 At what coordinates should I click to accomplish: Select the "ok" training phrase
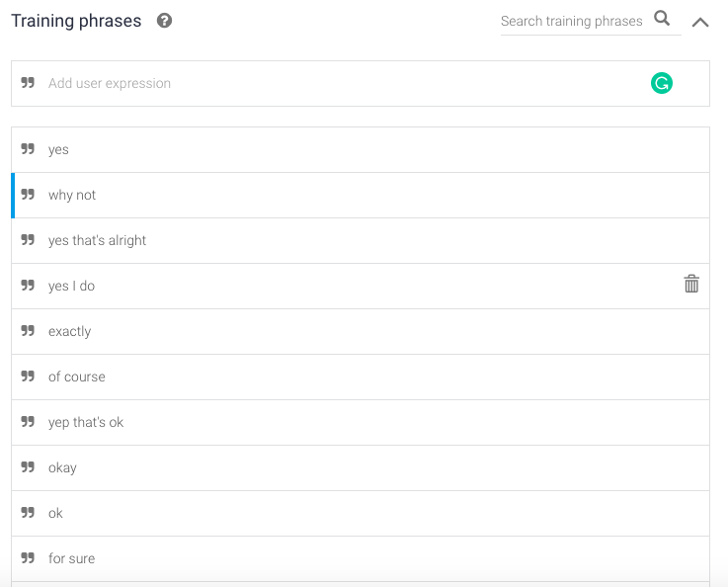[x=361, y=514]
